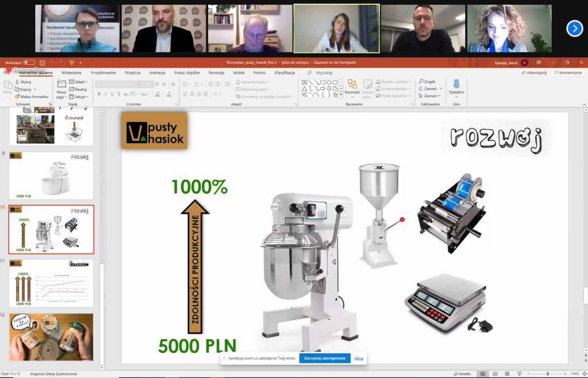Open the Widok tab
Screen dimensions: 588x378
(x=239, y=73)
